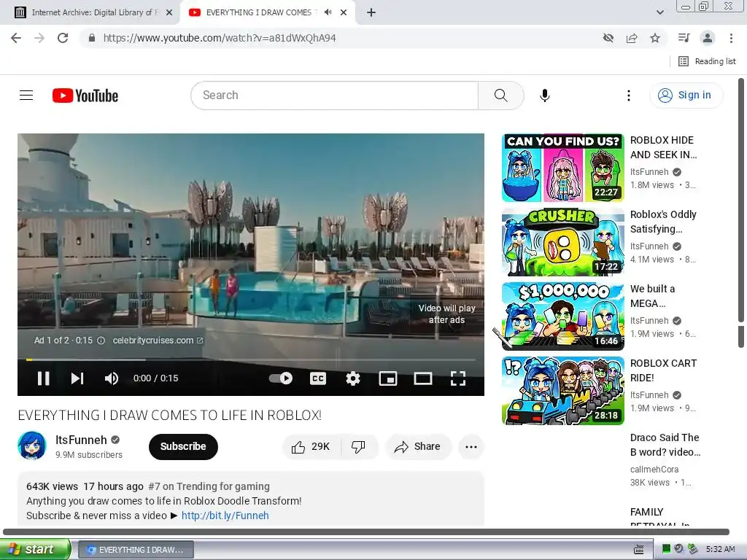747x560 pixels.
Task: Click the browser back arrow
Action: click(16, 38)
